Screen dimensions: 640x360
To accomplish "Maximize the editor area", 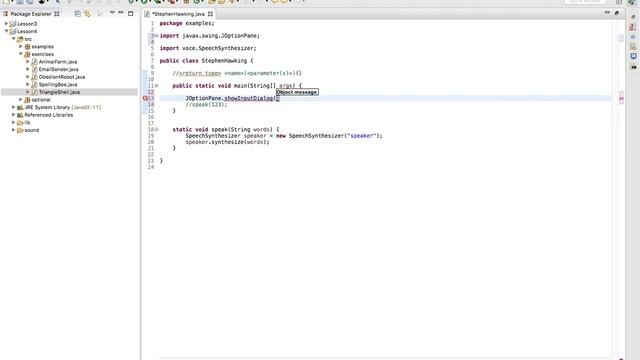I will pos(617,13).
